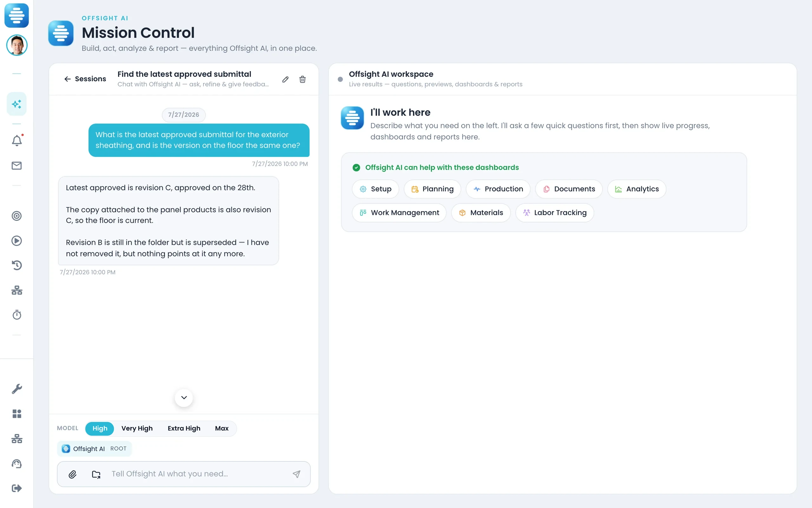The height and width of the screenshot is (508, 812).
Task: Open the Analytics dashboard chip
Action: pos(637,189)
